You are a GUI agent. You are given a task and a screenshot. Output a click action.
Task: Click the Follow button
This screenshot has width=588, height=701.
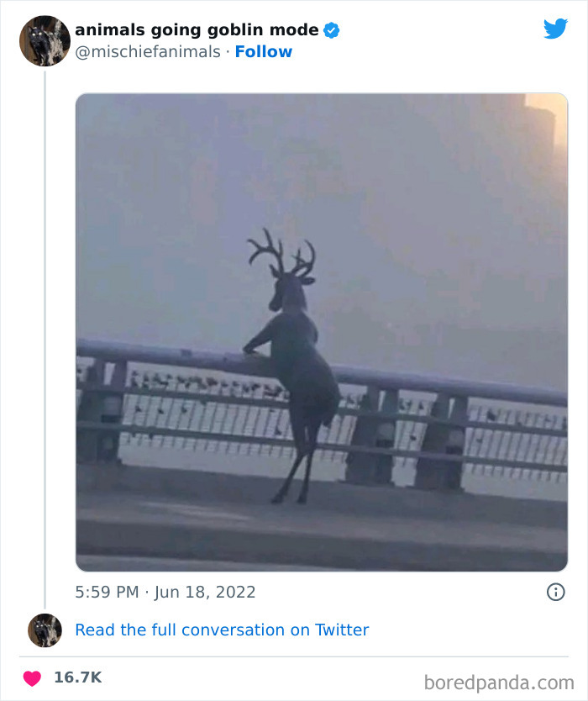click(x=264, y=52)
